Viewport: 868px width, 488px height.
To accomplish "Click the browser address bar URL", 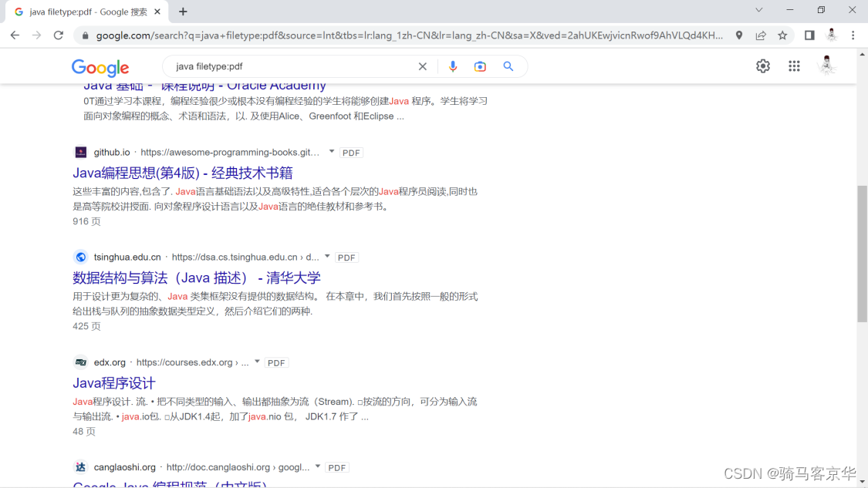I will pos(410,35).
